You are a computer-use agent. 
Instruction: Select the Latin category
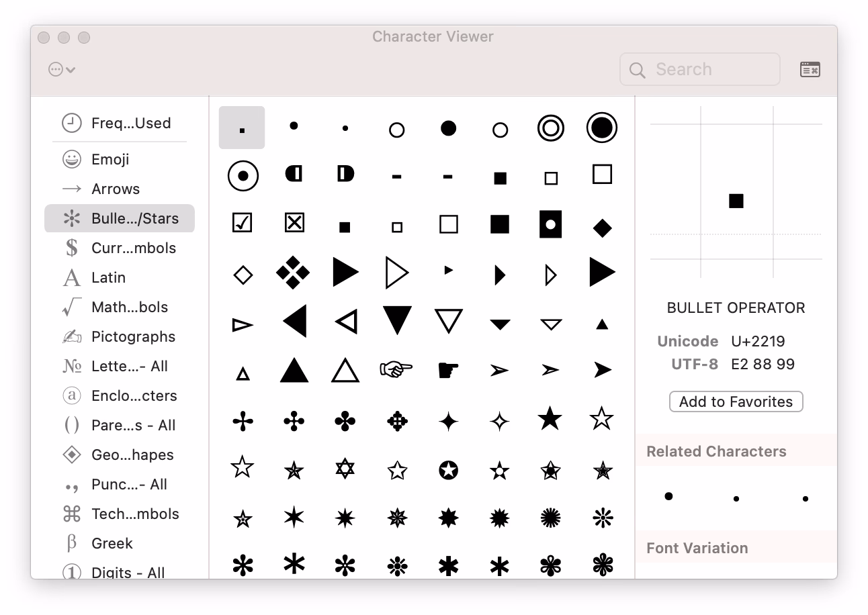coord(108,277)
